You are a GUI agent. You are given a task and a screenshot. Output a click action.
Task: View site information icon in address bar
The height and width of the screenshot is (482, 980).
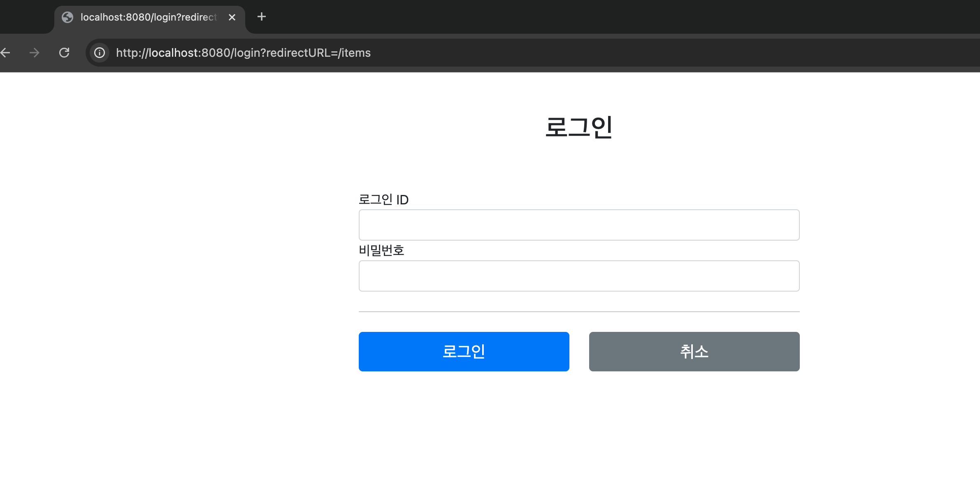[100, 53]
